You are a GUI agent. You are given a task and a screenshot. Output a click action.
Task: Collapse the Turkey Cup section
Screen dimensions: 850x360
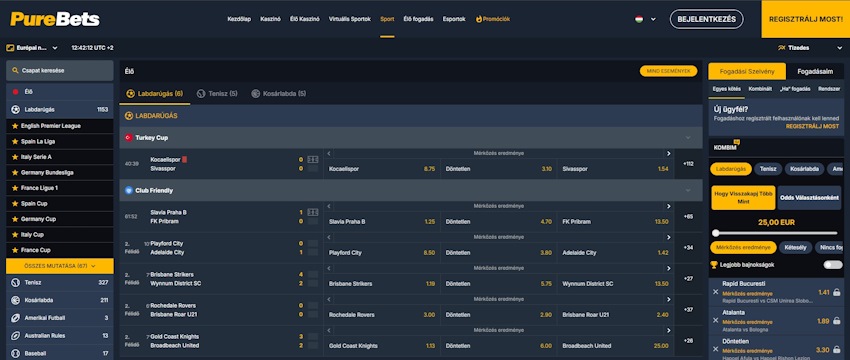click(x=688, y=138)
